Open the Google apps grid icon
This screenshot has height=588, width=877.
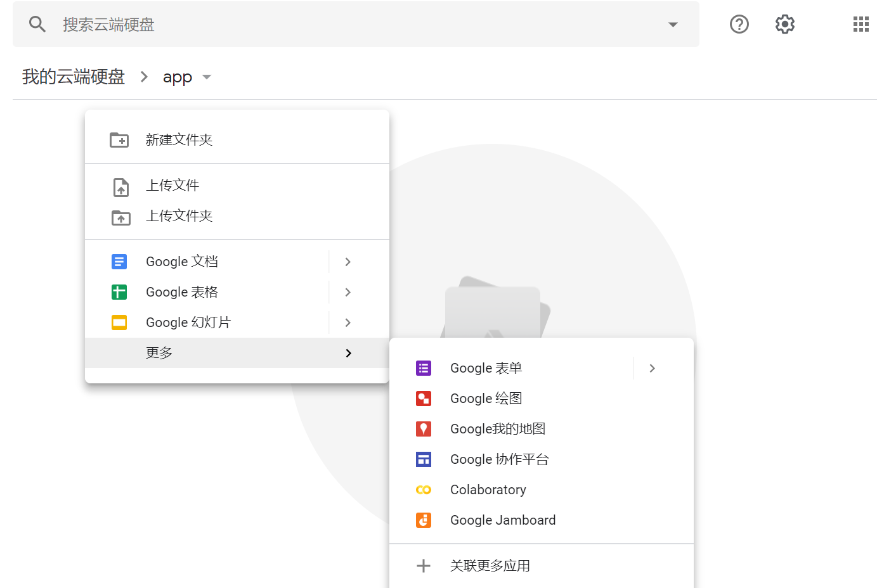click(861, 24)
